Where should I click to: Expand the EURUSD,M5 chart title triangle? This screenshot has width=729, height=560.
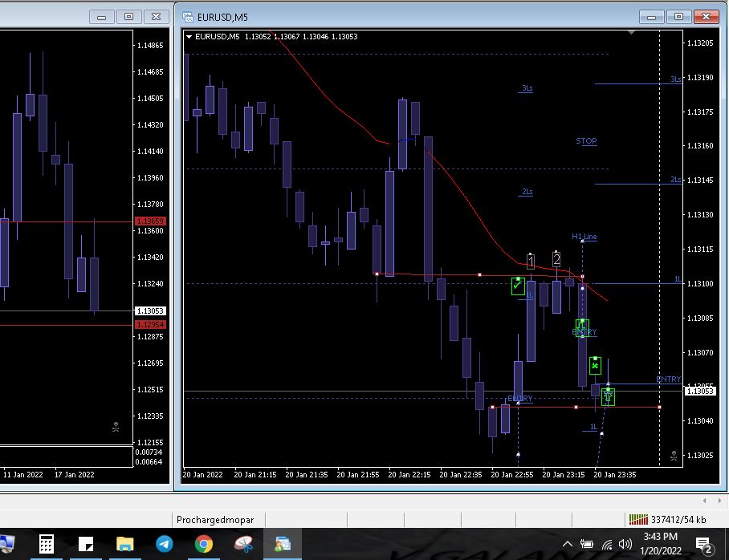click(x=189, y=36)
